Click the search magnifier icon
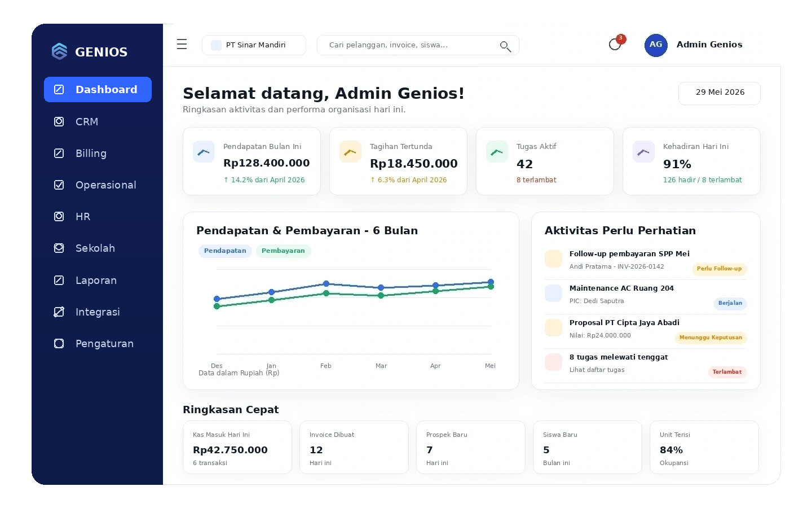The width and height of the screenshot is (812, 508). coord(505,46)
